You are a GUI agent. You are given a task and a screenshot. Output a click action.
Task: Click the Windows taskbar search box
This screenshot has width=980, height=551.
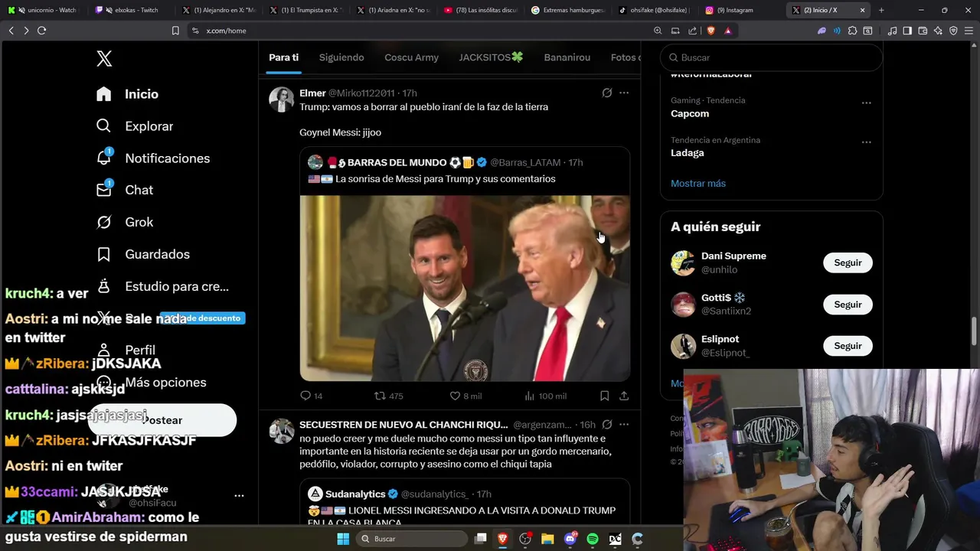coord(411,539)
